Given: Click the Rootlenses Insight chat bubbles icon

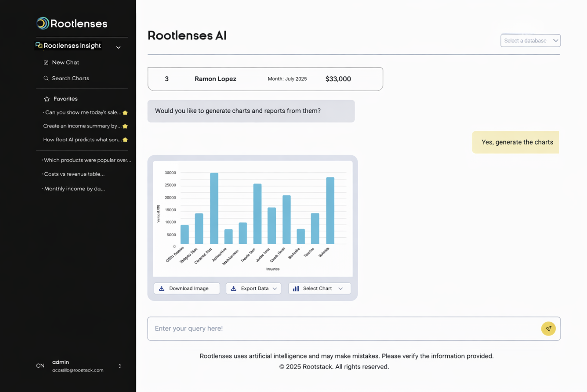Looking at the screenshot, I should [x=39, y=46].
